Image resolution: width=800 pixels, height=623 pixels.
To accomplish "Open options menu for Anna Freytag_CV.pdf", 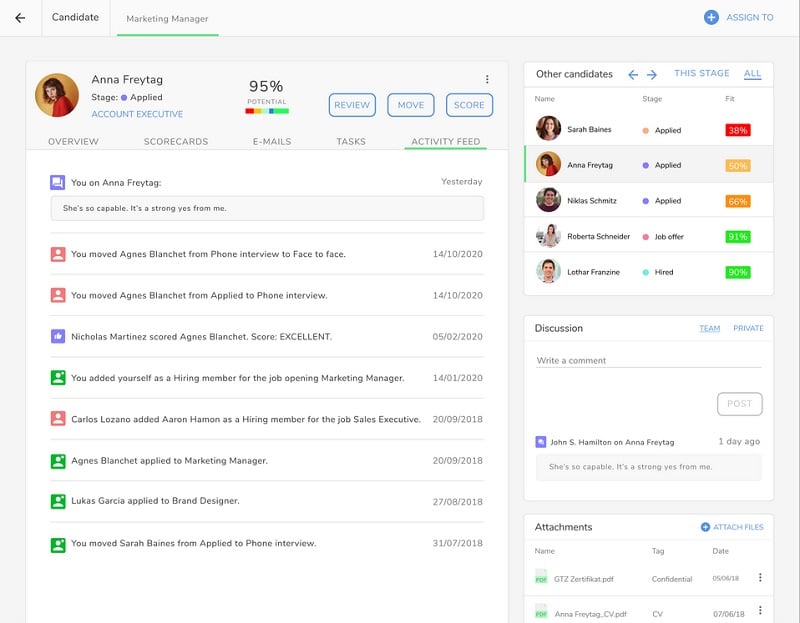I will click(760, 610).
